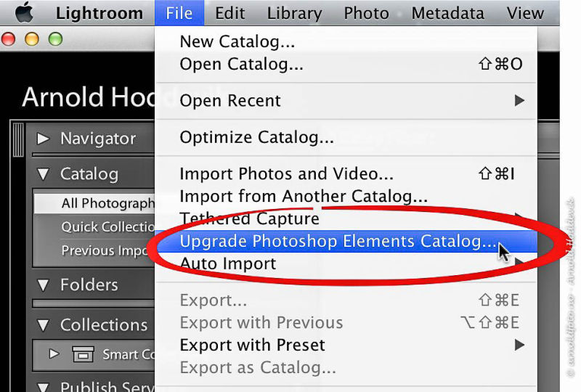Collapse the Catalog panel
Image resolution: width=581 pixels, height=392 pixels.
(43, 174)
